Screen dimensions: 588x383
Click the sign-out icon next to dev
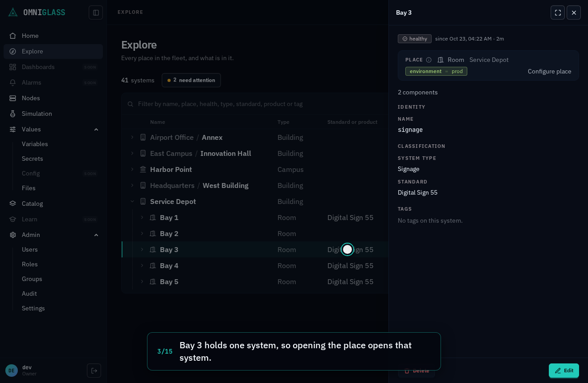pos(94,371)
